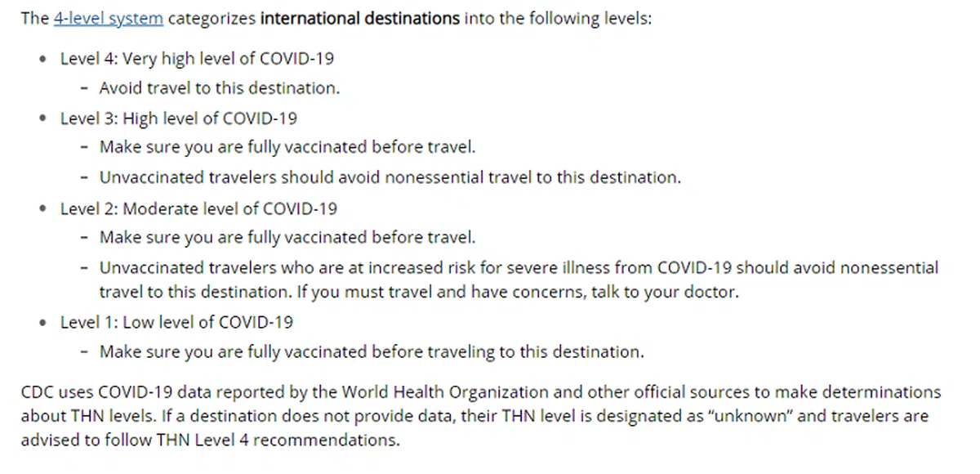Click the vaccination line under Level 2

click(x=287, y=237)
